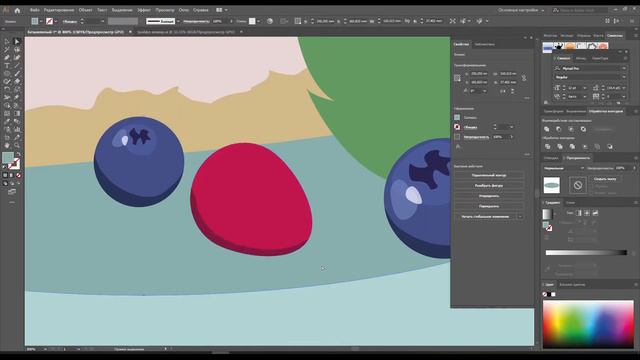
Task: Select the Zoom tool
Action: tap(17, 145)
